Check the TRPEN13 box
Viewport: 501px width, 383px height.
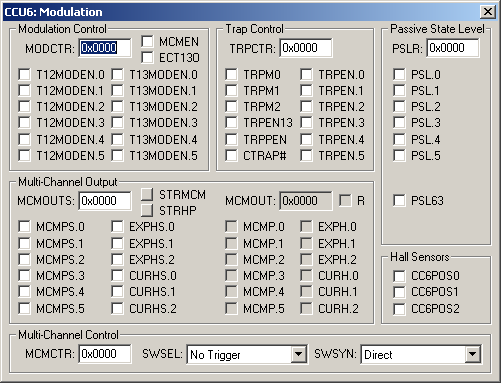point(231,123)
